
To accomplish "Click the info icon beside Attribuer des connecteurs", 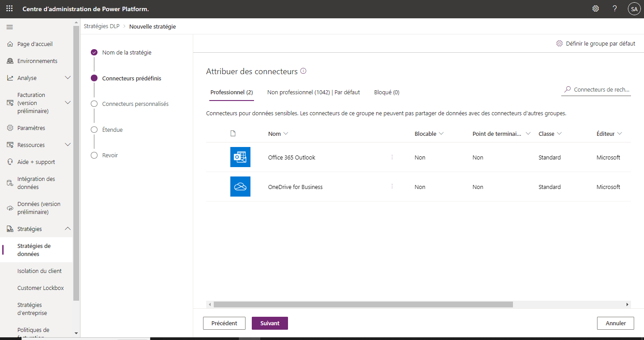I will [303, 71].
